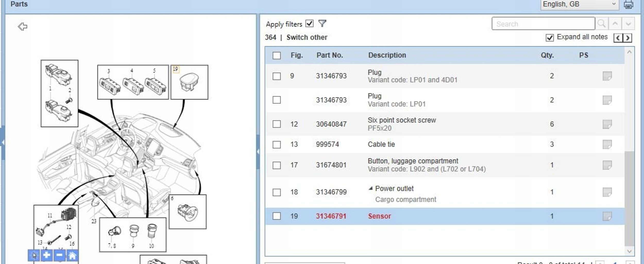Go back using the left arrow icon
The height and width of the screenshot is (264, 644).
[23, 26]
